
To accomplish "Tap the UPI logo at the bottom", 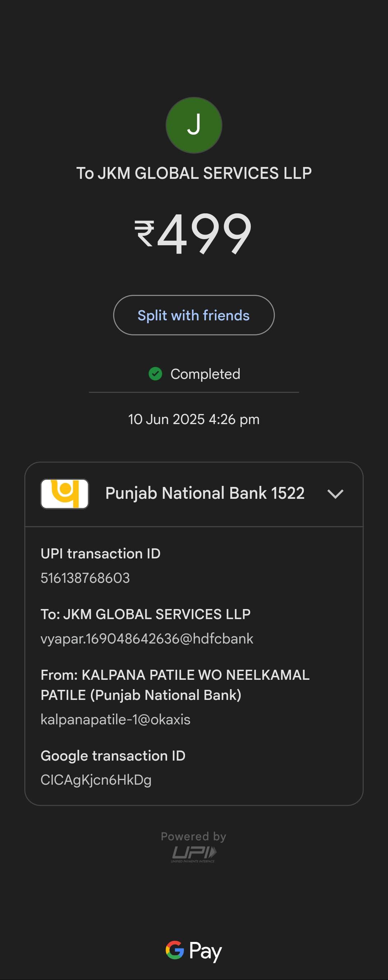I will tap(194, 854).
